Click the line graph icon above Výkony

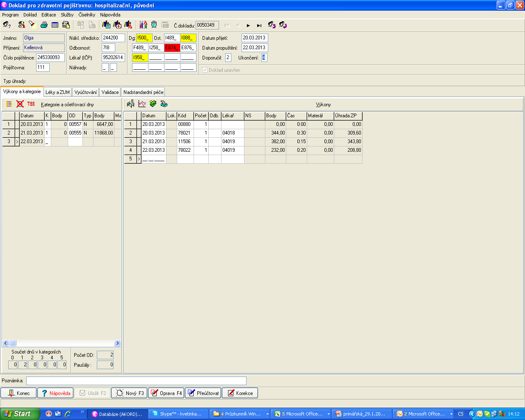142,104
